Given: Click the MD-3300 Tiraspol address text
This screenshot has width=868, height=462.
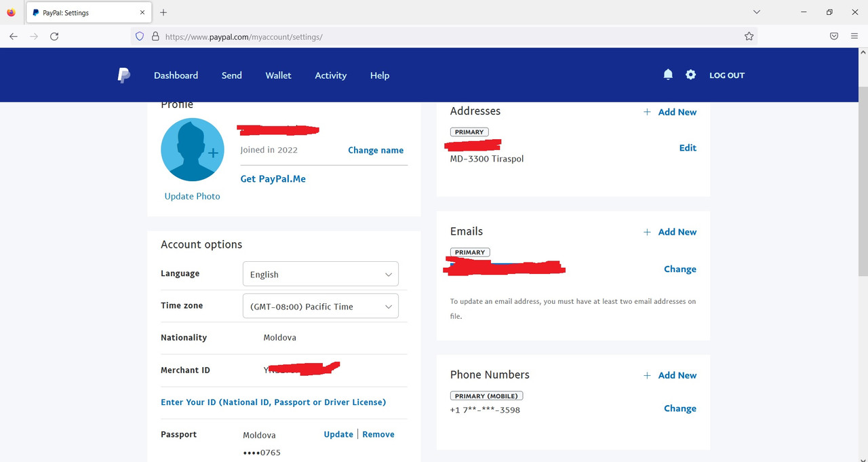Looking at the screenshot, I should tap(487, 159).
